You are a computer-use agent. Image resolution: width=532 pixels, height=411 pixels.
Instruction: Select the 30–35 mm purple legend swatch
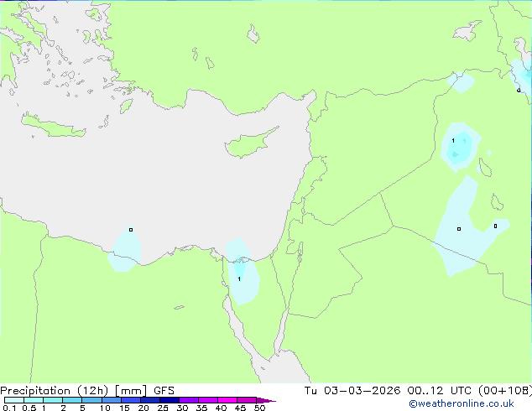(188, 400)
